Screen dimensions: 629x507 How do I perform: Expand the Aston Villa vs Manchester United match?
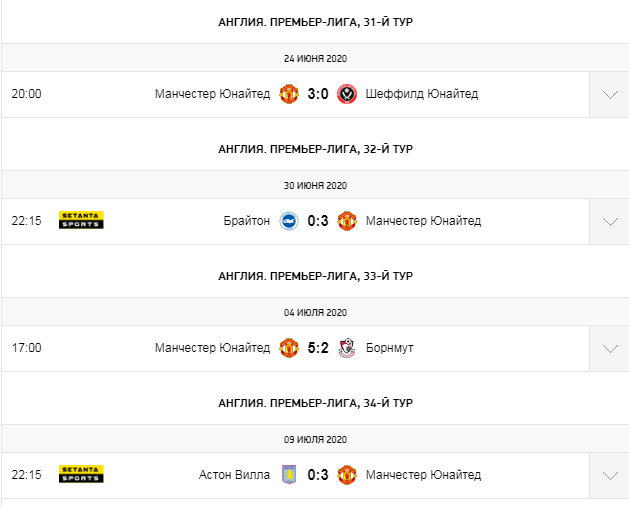coord(609,475)
